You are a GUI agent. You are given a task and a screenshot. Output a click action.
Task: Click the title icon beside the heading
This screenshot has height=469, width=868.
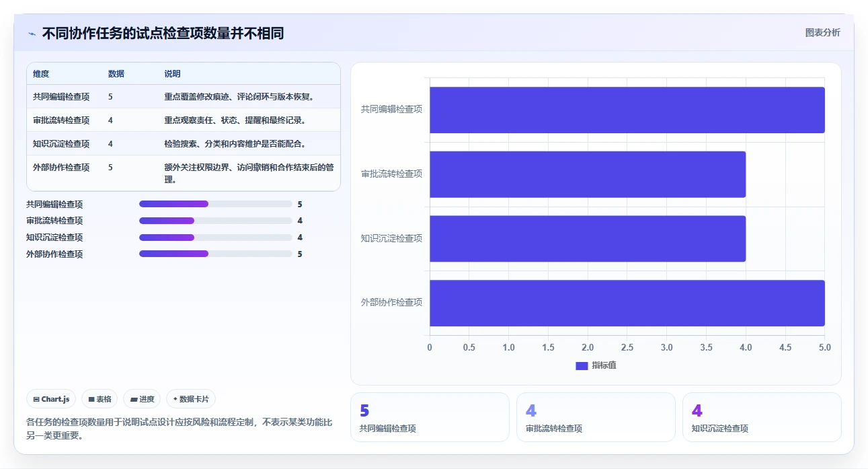[x=32, y=33]
